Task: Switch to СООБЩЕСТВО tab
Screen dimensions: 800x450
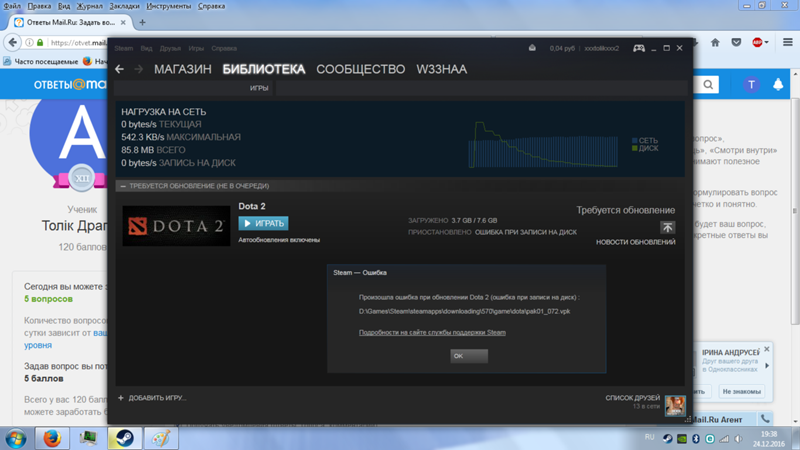Action: tap(361, 69)
